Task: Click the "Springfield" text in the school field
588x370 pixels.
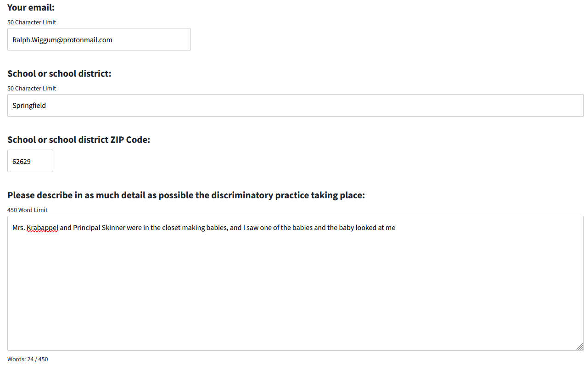Action: point(29,106)
